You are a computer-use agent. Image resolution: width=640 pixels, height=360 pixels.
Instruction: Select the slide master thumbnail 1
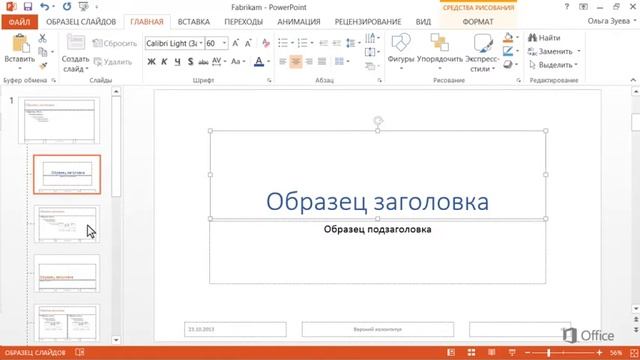pyautogui.click(x=59, y=120)
